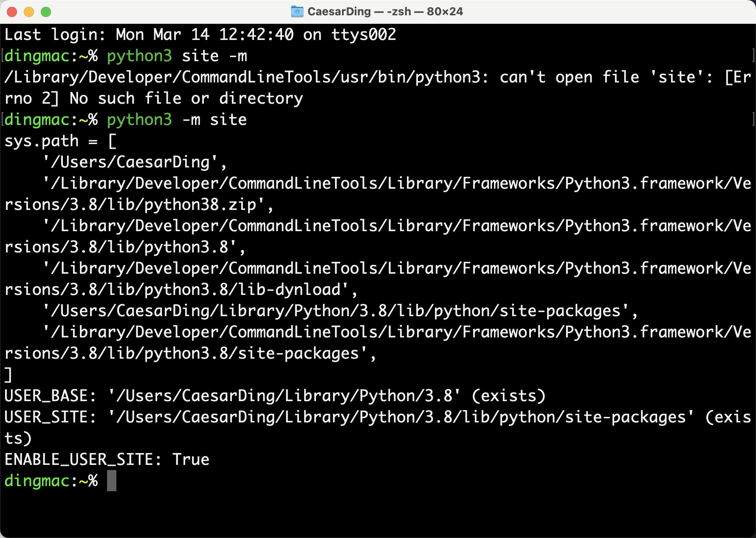Click the green 'dingmac' prompt at bottom

point(37,481)
